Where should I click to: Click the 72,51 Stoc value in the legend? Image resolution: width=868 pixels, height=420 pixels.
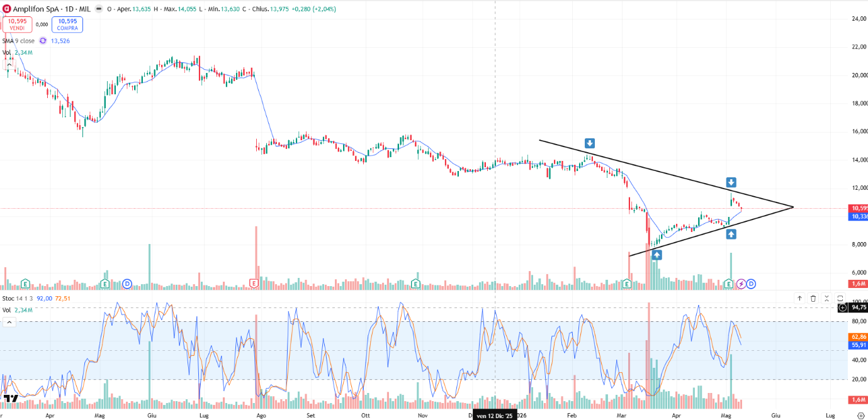pyautogui.click(x=62, y=299)
